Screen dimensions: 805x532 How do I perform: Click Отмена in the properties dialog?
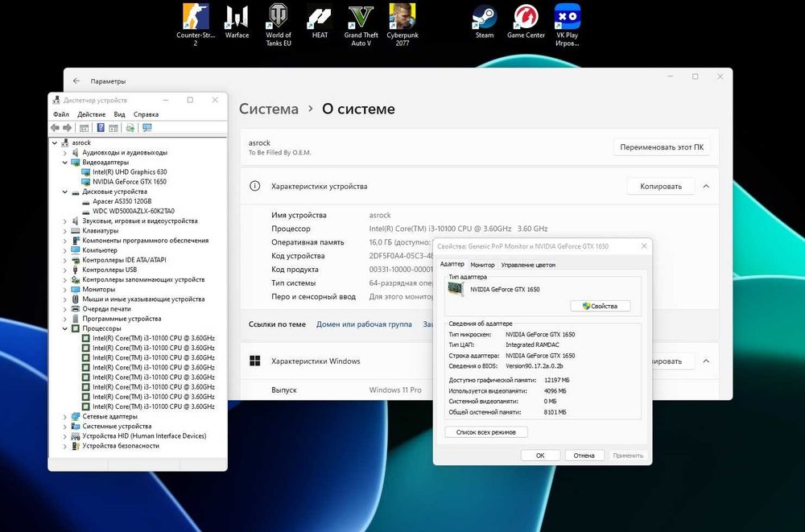(584, 456)
